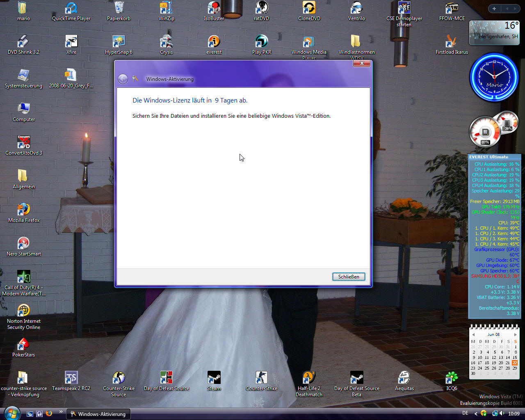This screenshot has height=420, width=525.
Task: Click the blue Mario clock gadget
Action: tap(495, 77)
